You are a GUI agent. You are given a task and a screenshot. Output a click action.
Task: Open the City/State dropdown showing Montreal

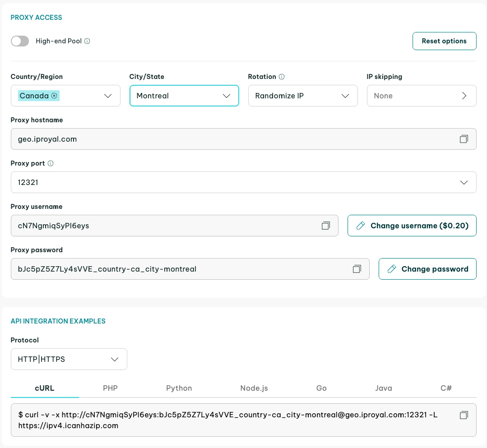point(184,96)
